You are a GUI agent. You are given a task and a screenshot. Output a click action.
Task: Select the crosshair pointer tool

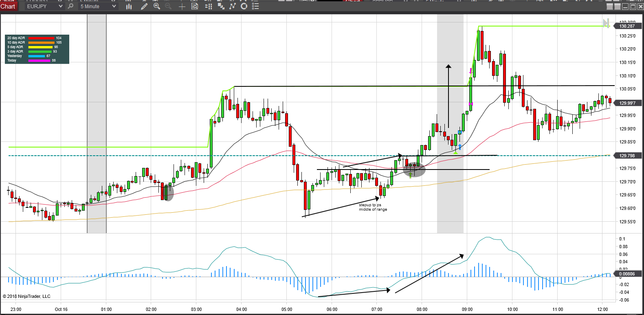(182, 6)
